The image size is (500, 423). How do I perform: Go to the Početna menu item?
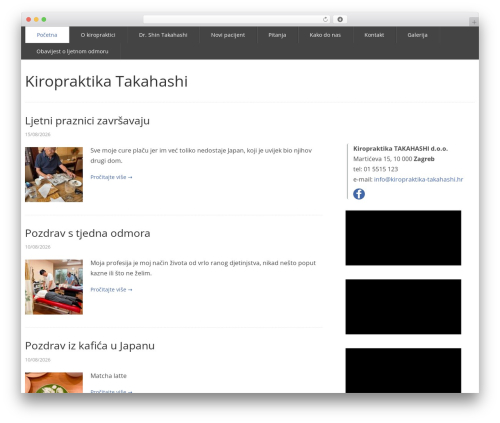[x=47, y=35]
